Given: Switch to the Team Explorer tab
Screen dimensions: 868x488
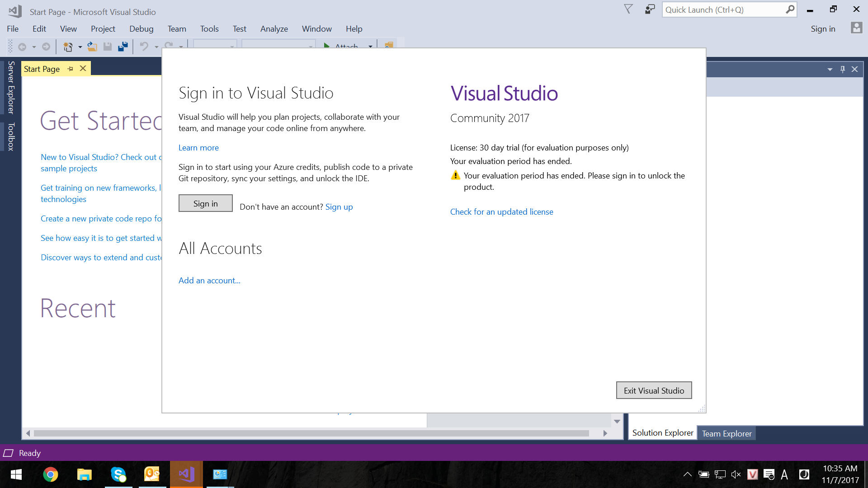Looking at the screenshot, I should click(x=726, y=433).
